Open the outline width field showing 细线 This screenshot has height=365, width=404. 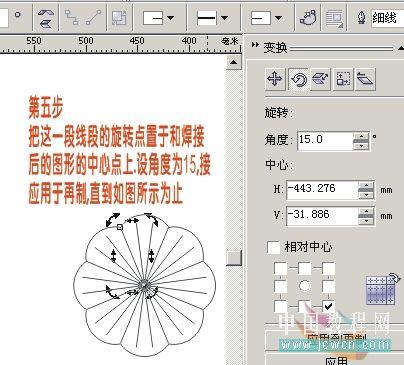coord(387,18)
